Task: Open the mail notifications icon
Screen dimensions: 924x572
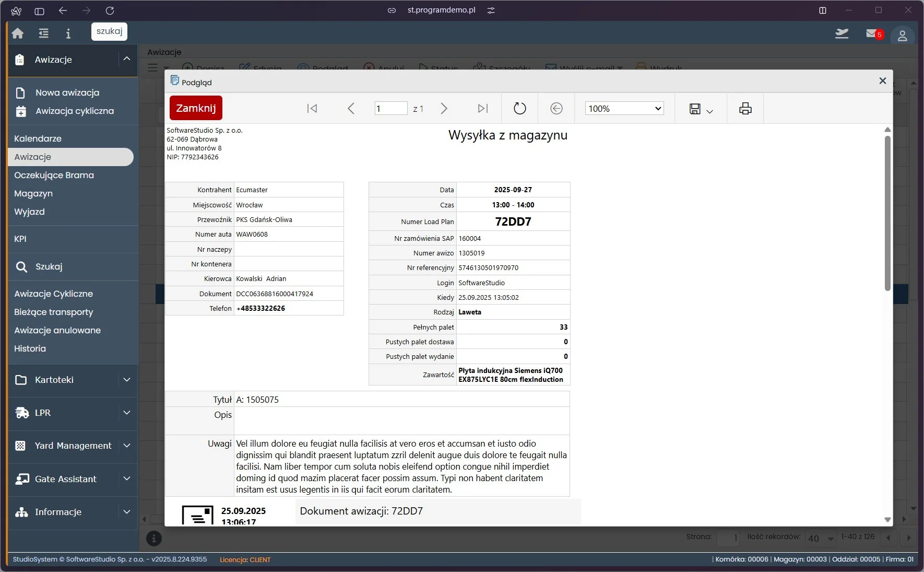Action: click(873, 34)
